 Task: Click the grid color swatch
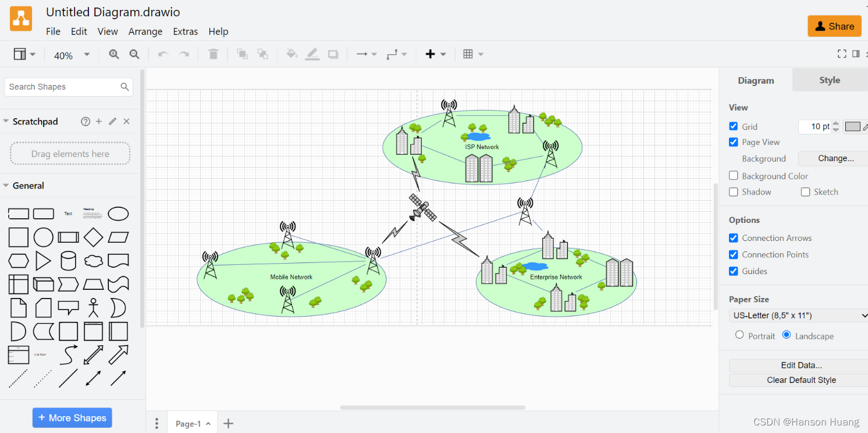pos(852,126)
